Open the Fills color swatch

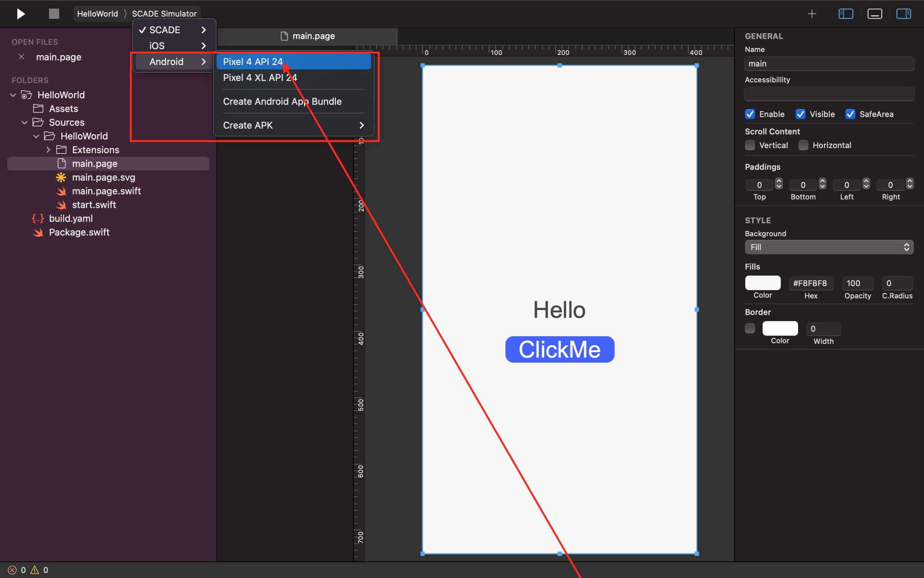763,283
